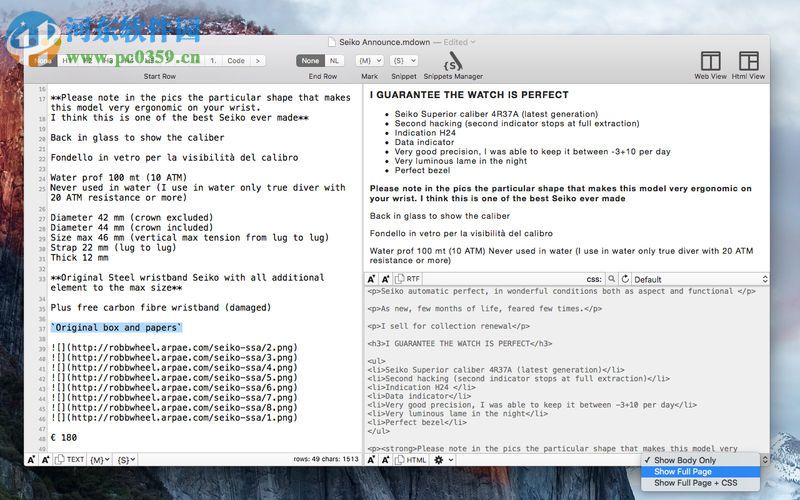
Task: Click the 'rows: 49 chars: 1513' status text
Action: pos(326,459)
